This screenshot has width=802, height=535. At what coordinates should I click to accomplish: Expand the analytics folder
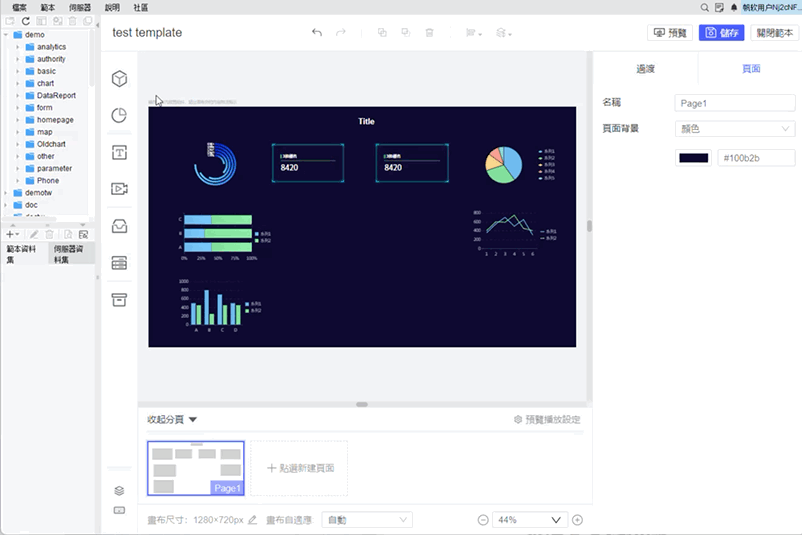tap(17, 47)
